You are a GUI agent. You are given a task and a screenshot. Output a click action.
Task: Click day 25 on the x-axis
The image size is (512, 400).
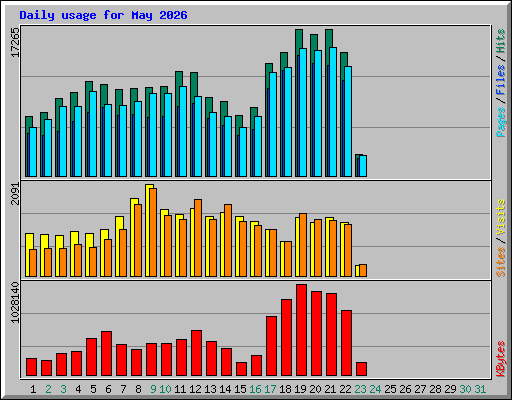390,389
